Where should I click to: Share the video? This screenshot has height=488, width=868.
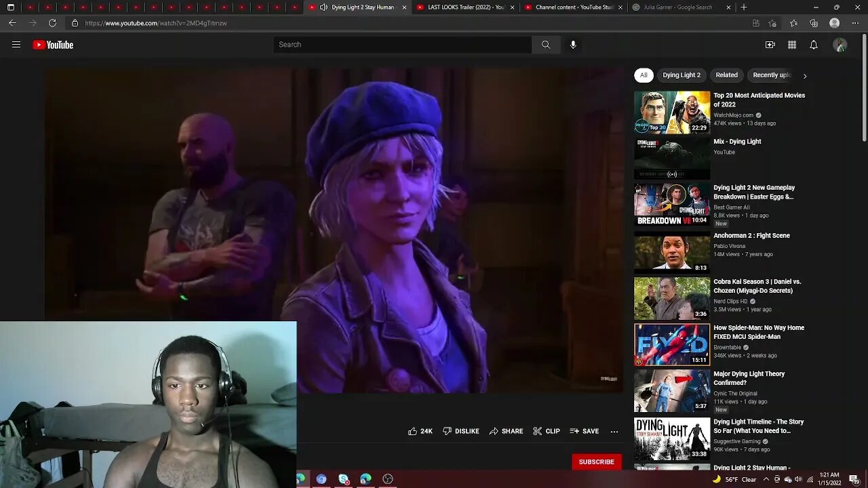pos(507,431)
